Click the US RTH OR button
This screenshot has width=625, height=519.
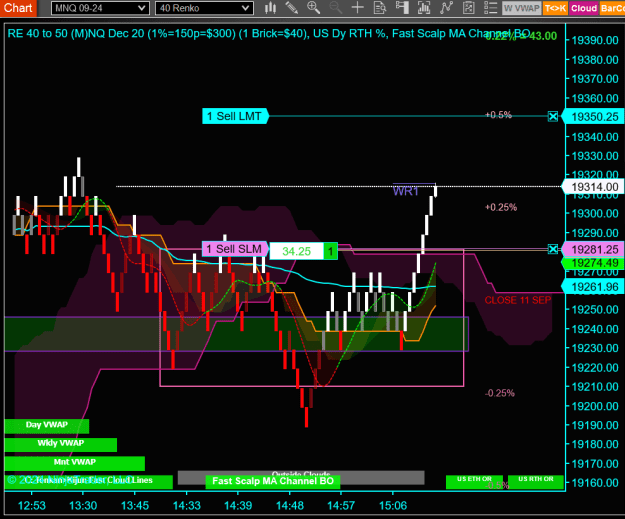(x=535, y=481)
